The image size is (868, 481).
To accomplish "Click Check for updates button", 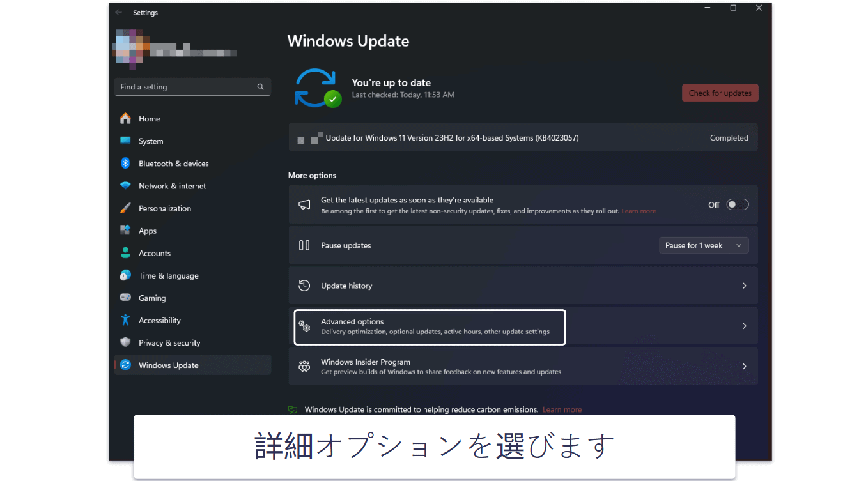I will pyautogui.click(x=720, y=93).
